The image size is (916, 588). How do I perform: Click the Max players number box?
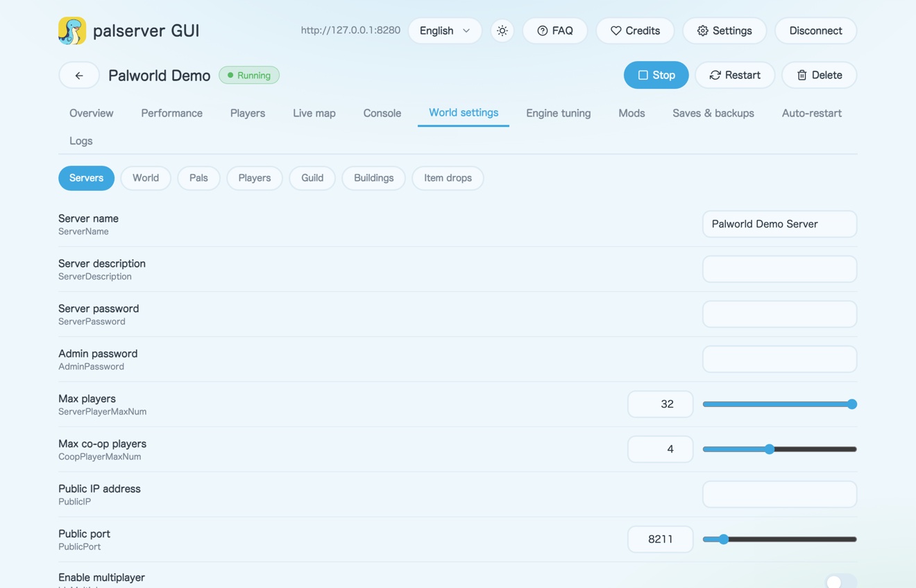[660, 404]
